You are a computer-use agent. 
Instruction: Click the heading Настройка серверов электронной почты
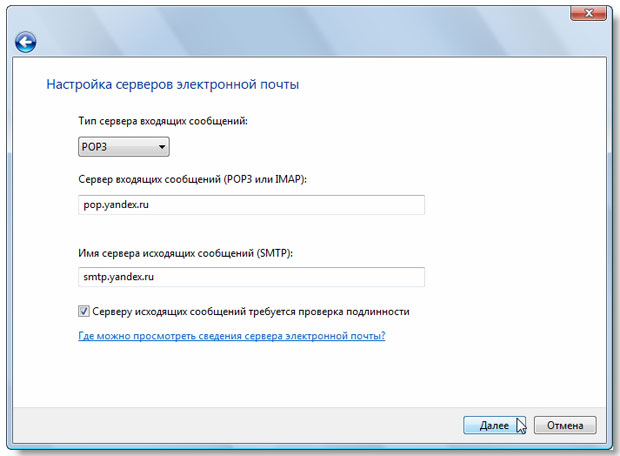[x=173, y=85]
